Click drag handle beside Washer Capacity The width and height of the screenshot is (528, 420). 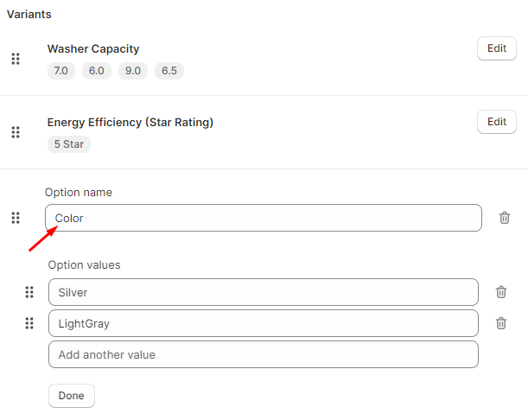click(x=16, y=59)
